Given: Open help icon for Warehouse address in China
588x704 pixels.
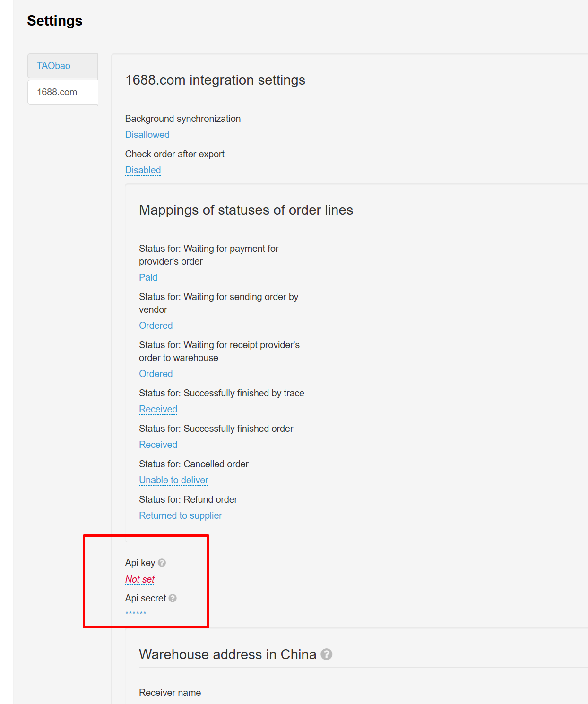Looking at the screenshot, I should click(x=326, y=654).
